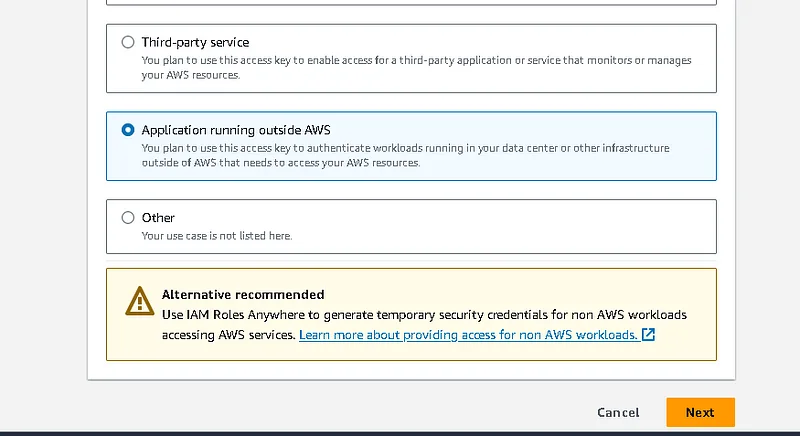Click the "Third-party service" option title

(195, 42)
